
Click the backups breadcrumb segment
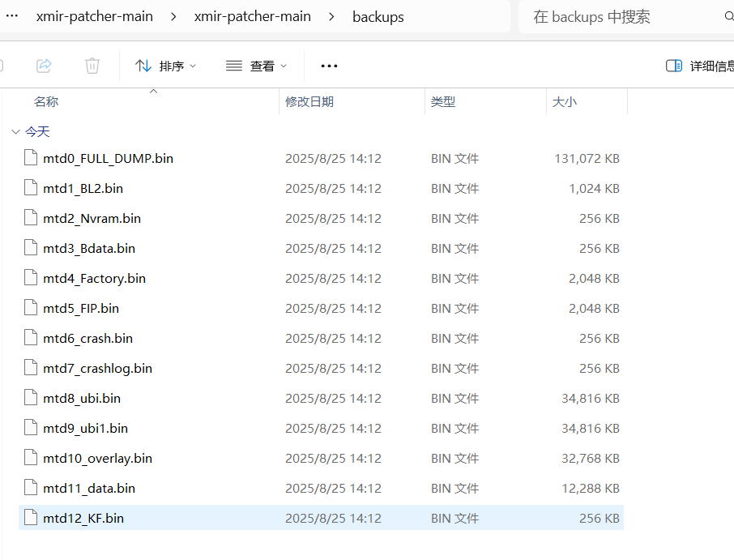pos(378,17)
